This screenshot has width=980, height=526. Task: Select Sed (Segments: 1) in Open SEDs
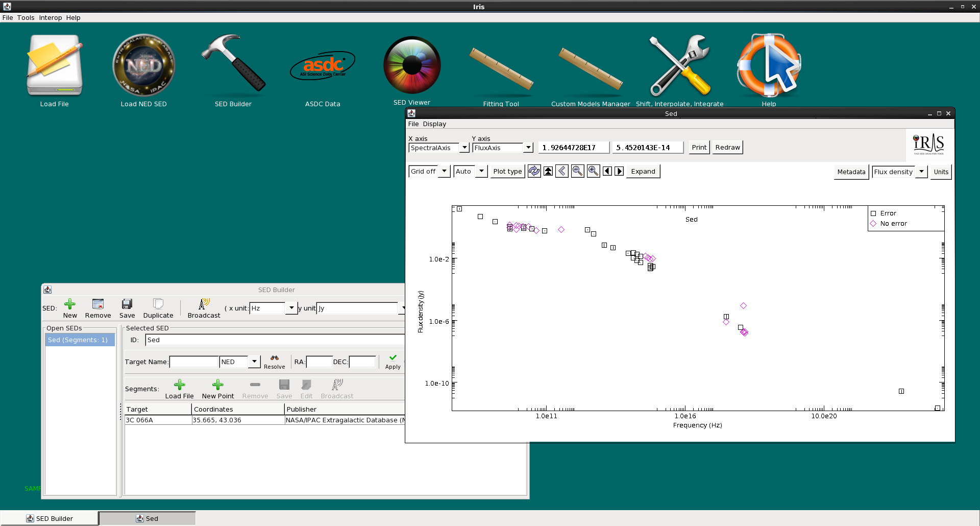80,340
